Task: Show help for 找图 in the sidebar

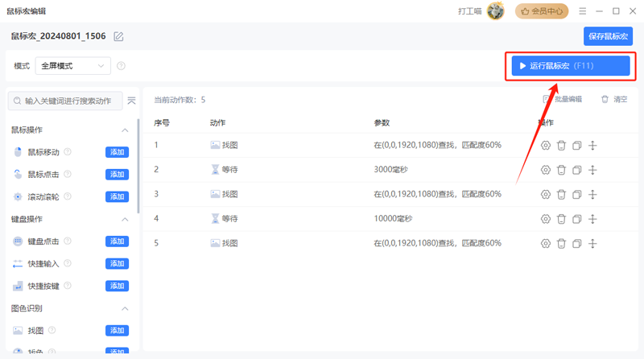Action: (52, 330)
